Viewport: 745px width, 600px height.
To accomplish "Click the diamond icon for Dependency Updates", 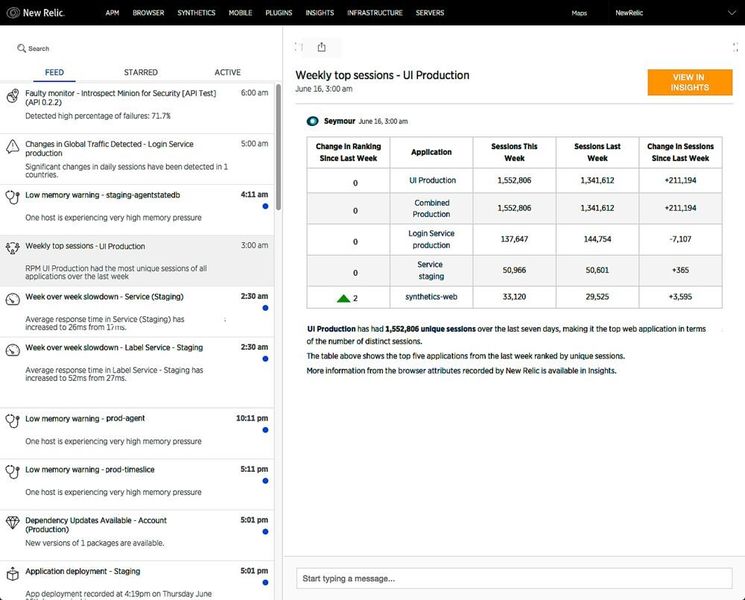I will 12,522.
